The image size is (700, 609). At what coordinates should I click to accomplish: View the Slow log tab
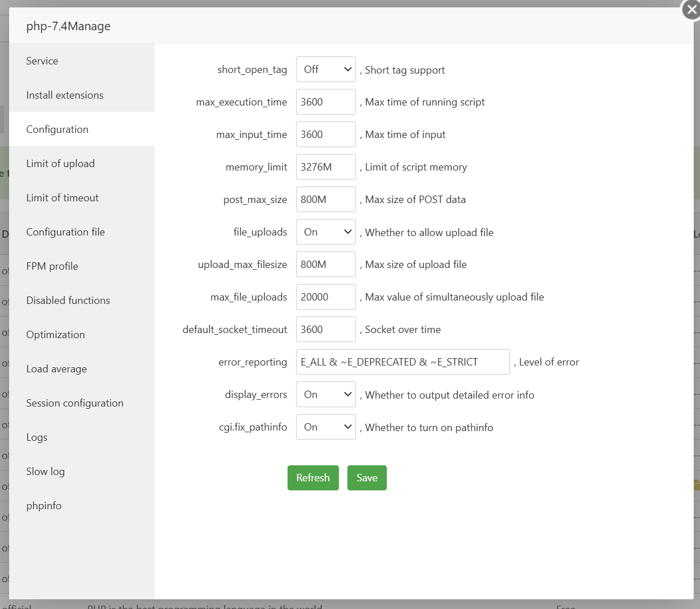pos(46,472)
